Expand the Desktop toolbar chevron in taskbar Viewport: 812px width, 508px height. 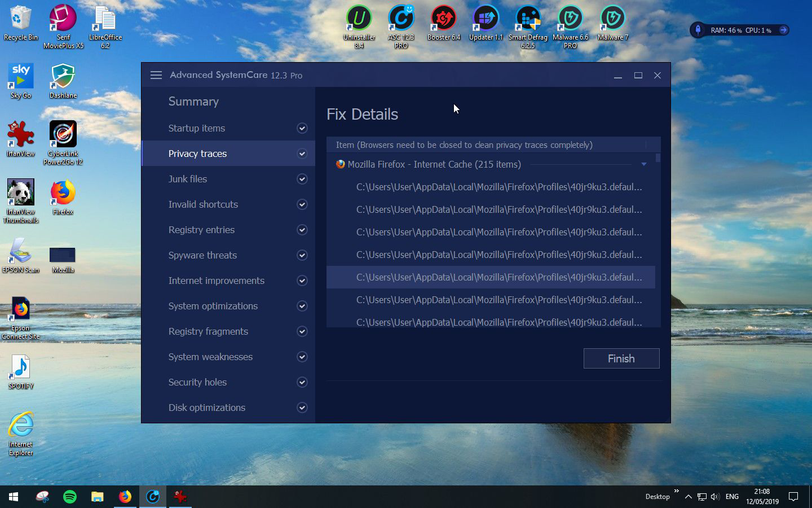(676, 491)
